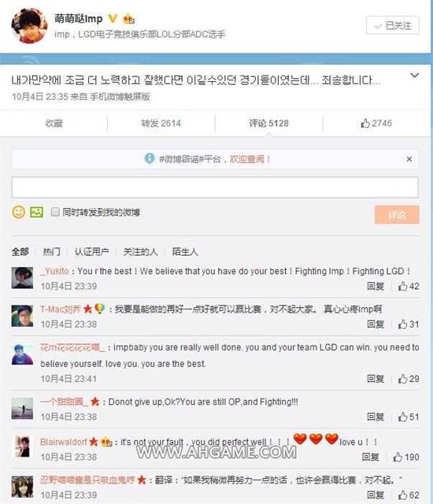Dismiss the 微博辟谣 notice banner
Screen dimensions: 433x504
(x=409, y=159)
